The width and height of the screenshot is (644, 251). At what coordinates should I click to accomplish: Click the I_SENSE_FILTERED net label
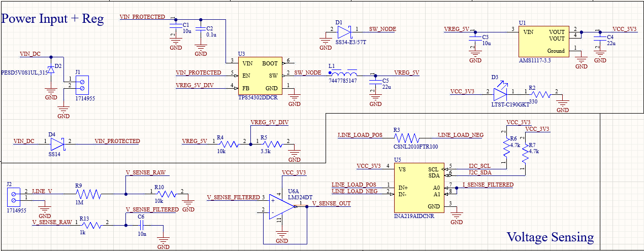tap(488, 185)
